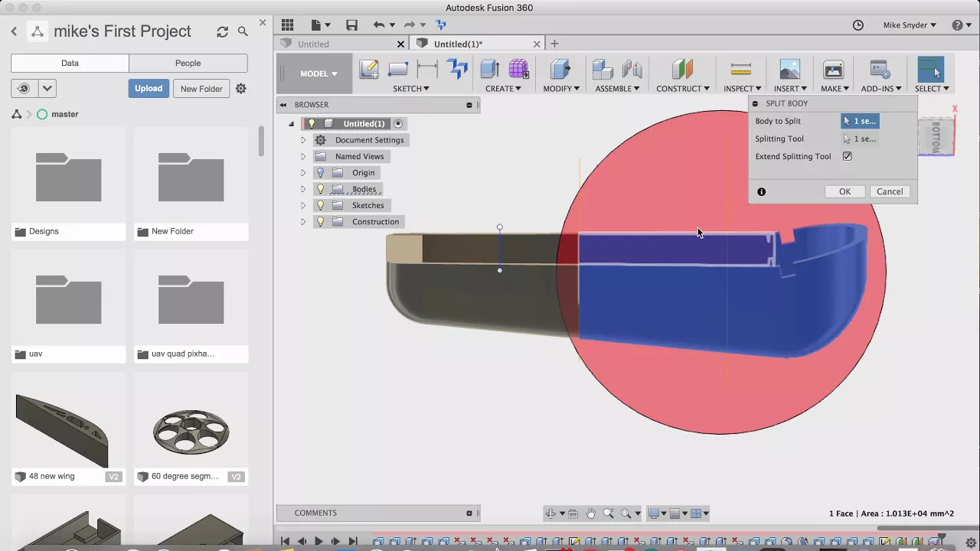Select the Measure ruler icon
This screenshot has height=551, width=980.
pos(741,70)
